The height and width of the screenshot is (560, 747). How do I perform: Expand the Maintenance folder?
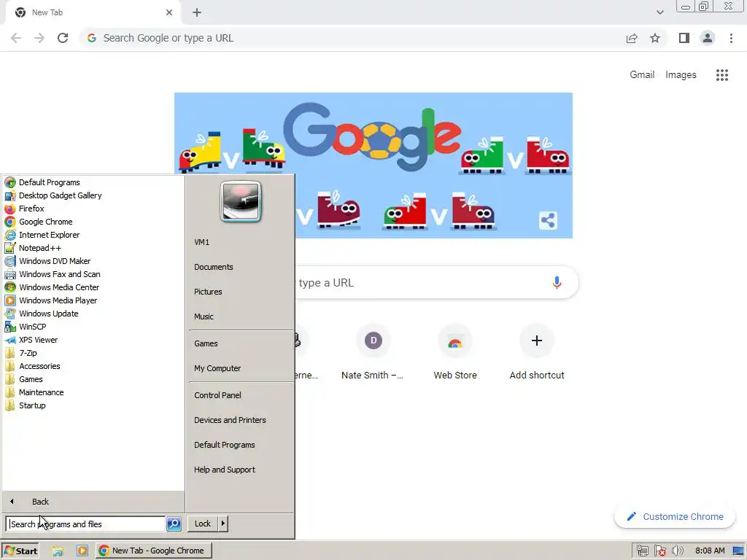41,392
